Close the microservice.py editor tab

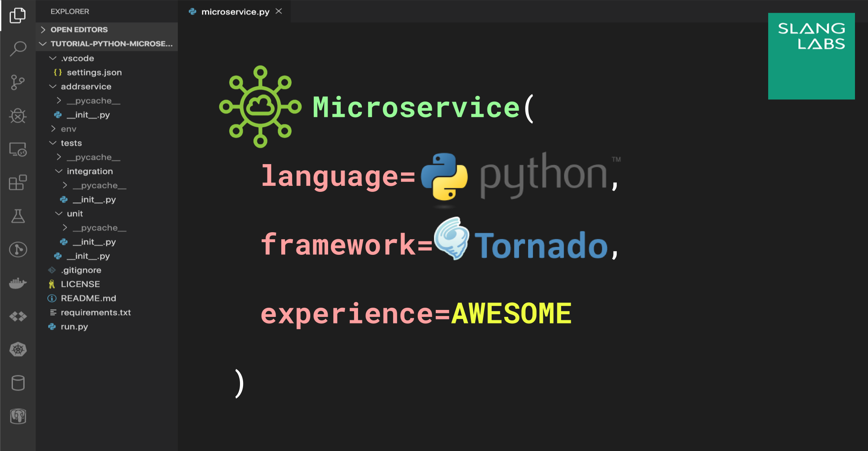pos(279,11)
